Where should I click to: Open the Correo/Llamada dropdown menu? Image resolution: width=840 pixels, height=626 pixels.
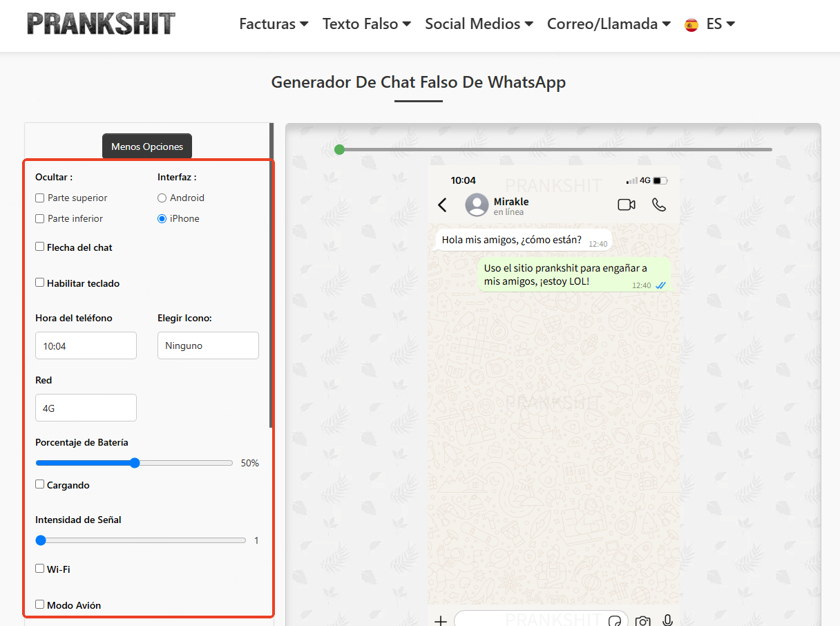tap(609, 24)
